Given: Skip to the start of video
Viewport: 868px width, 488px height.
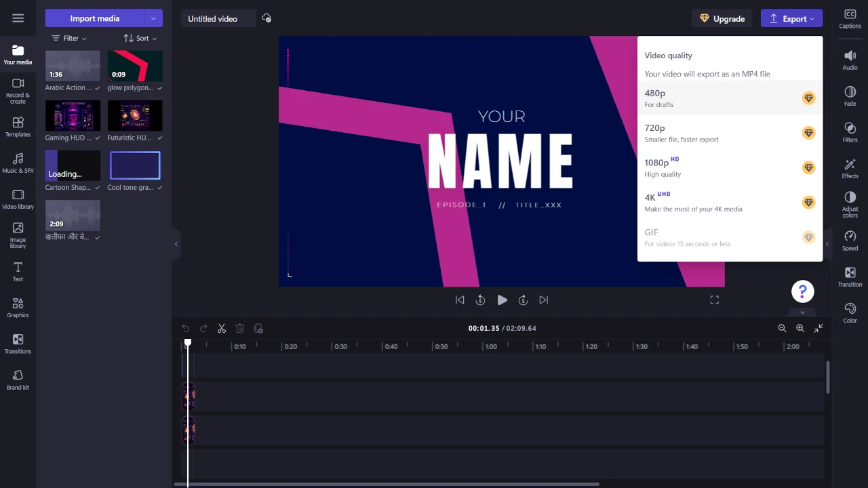Looking at the screenshot, I should 460,300.
